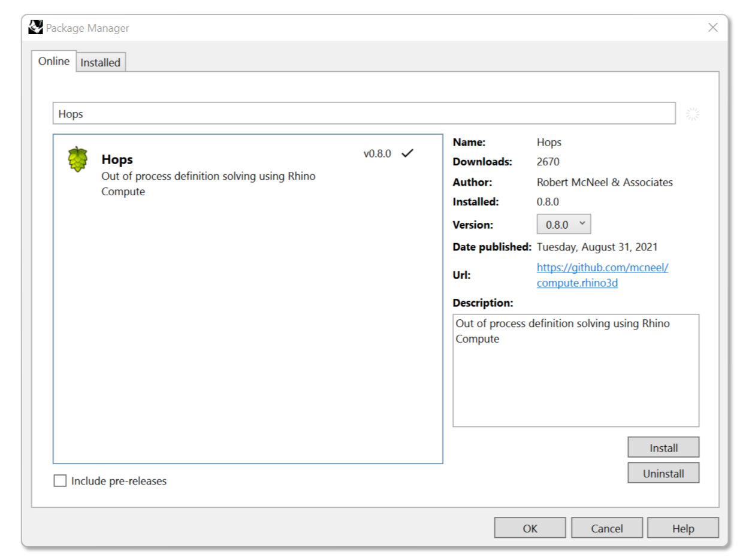
Task: Confirm with the OK button
Action: (530, 528)
